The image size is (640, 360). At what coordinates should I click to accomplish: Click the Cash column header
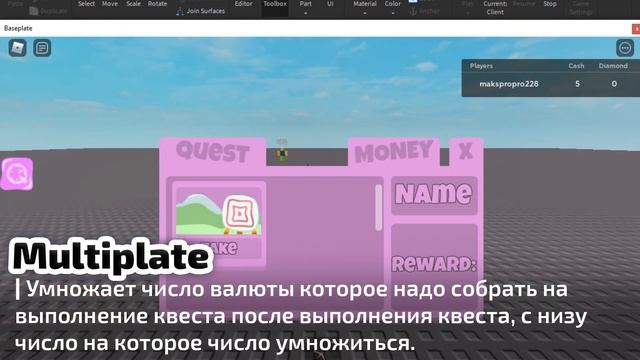pyautogui.click(x=576, y=66)
